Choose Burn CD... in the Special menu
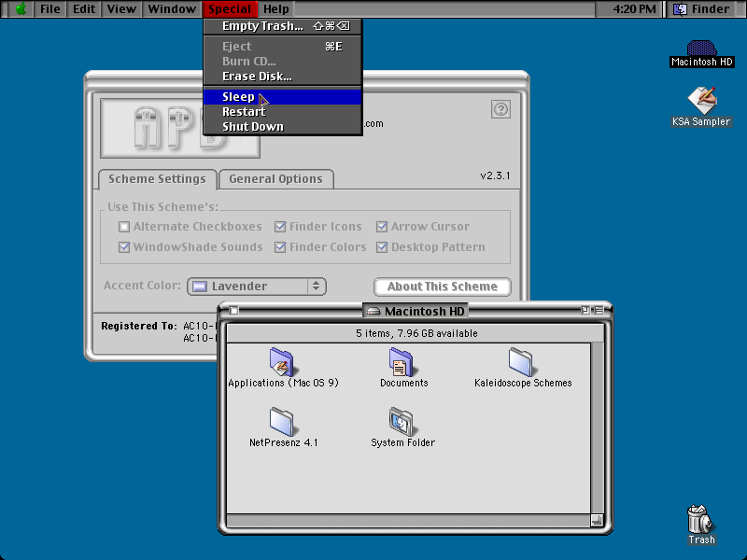747x560 pixels. click(x=283, y=62)
